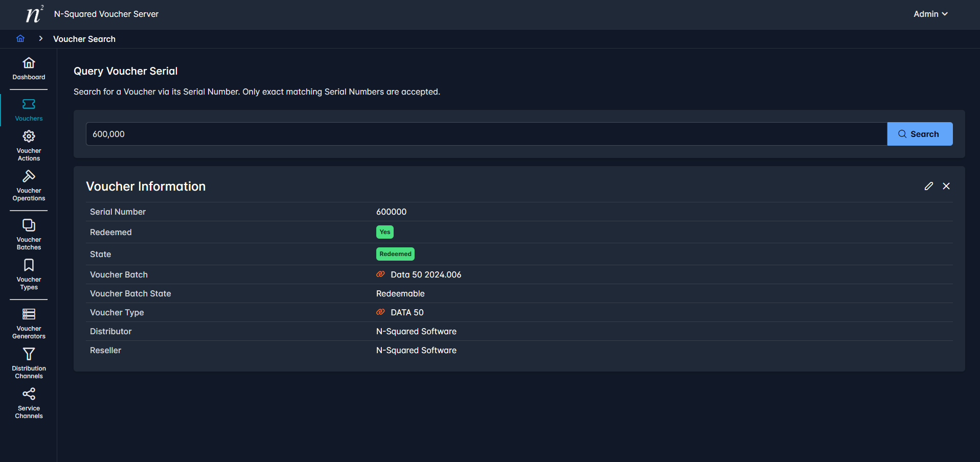Open Voucher Actions gear icon

pos(29,136)
